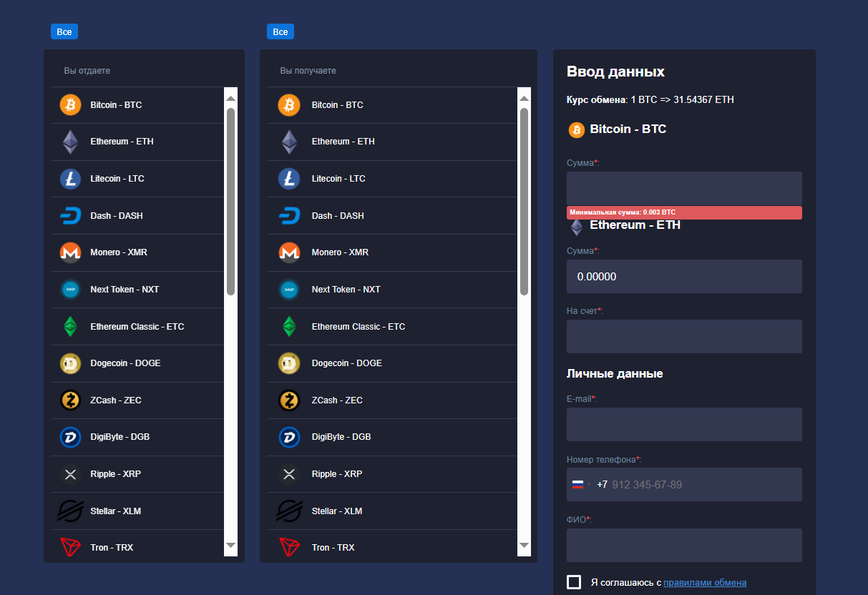Click Stellar icon in 'Вы отдаете' list
The image size is (868, 595).
pyautogui.click(x=70, y=511)
